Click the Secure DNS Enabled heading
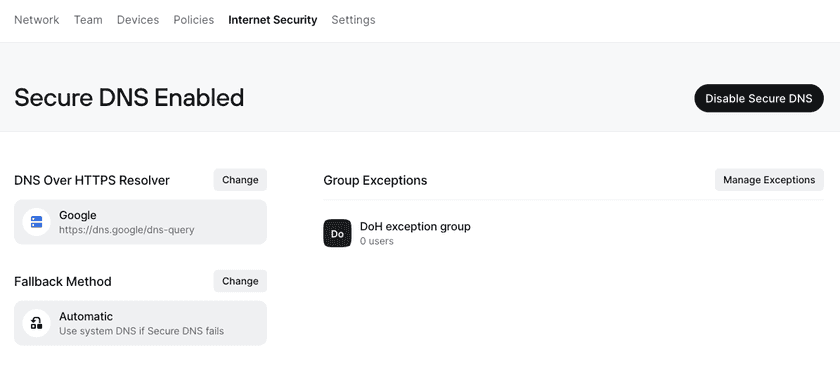Viewport: 840px width, 375px height. tap(129, 98)
